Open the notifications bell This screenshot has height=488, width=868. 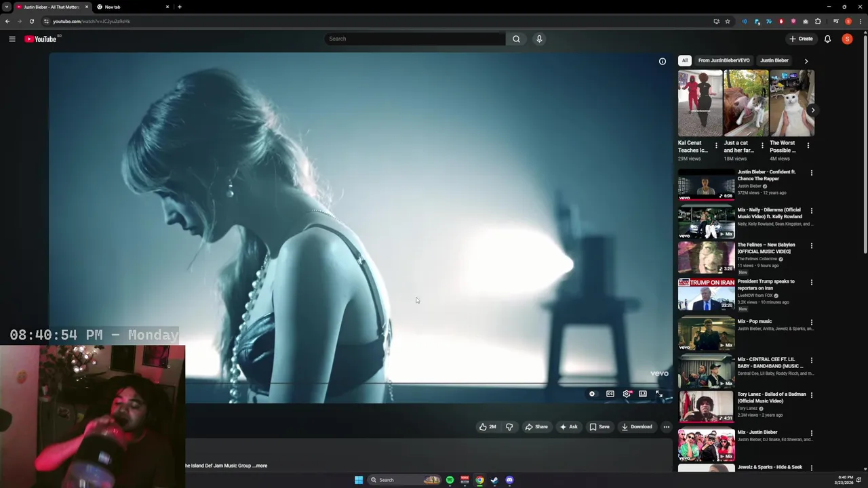point(827,39)
